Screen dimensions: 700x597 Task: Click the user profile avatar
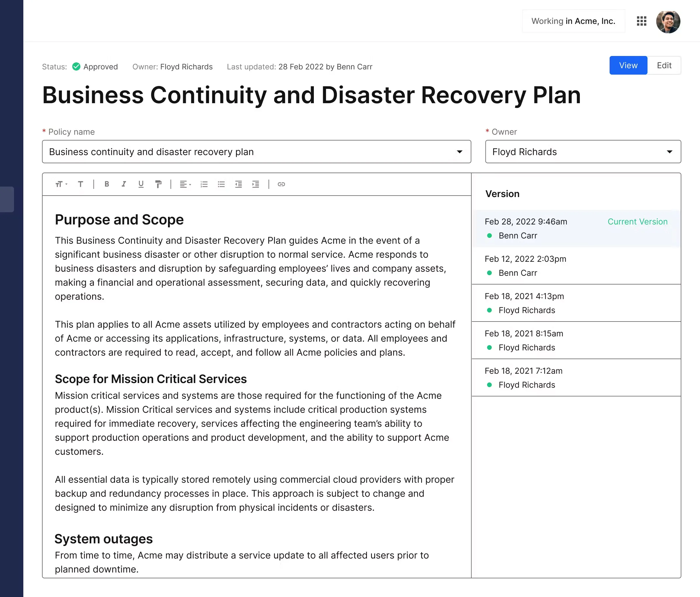(668, 22)
